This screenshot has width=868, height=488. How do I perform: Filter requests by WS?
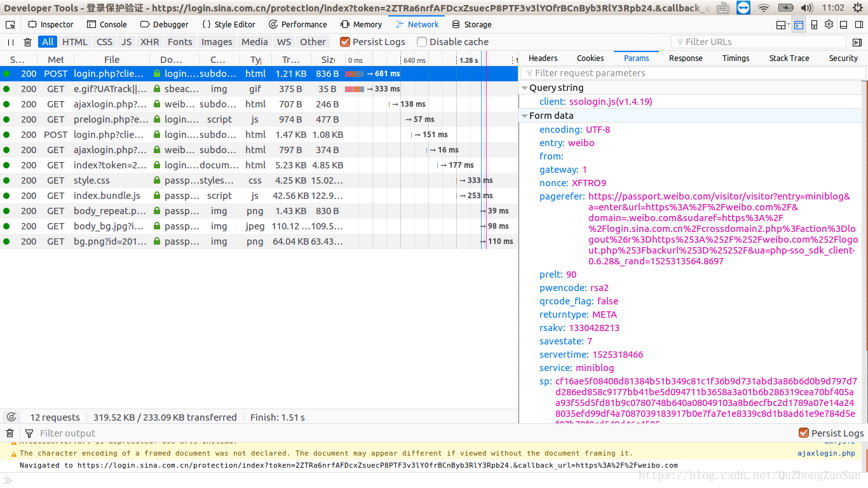coord(284,42)
